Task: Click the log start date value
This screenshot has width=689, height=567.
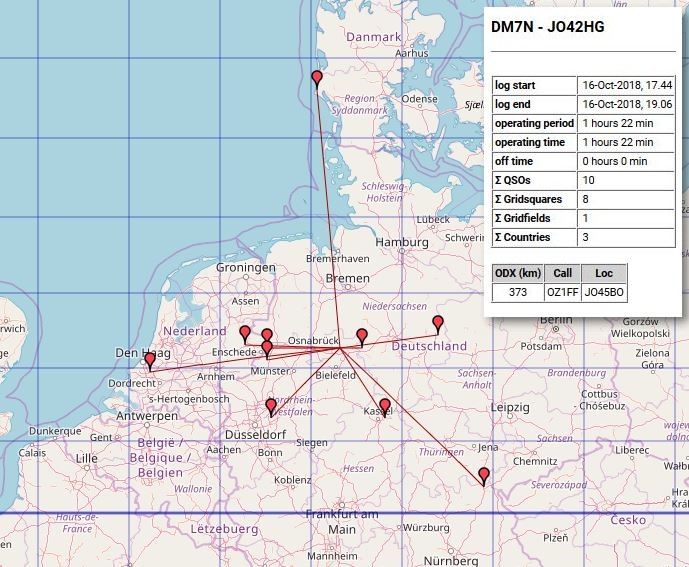Action: 626,85
